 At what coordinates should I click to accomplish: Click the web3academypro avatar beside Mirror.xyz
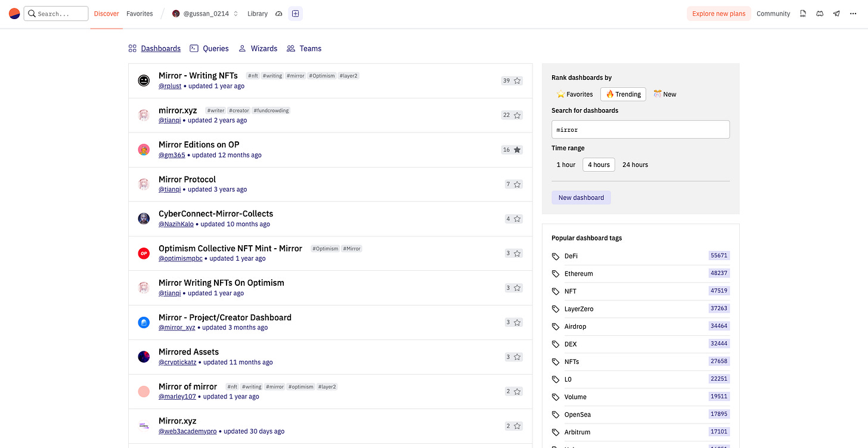point(144,426)
